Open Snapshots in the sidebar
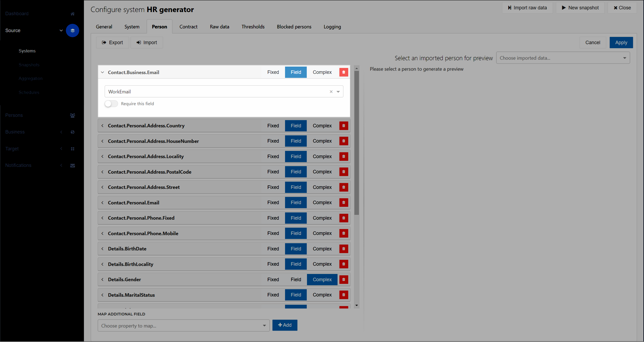The image size is (644, 342). (x=29, y=65)
